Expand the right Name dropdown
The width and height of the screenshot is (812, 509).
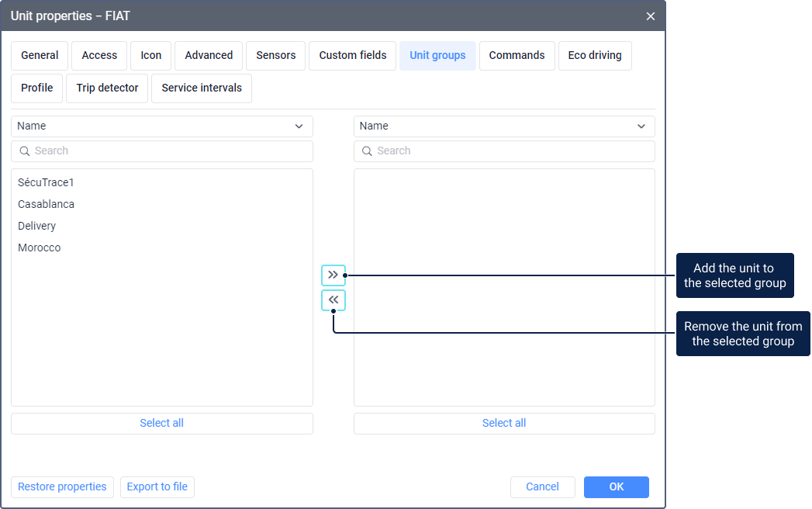pyautogui.click(x=504, y=126)
